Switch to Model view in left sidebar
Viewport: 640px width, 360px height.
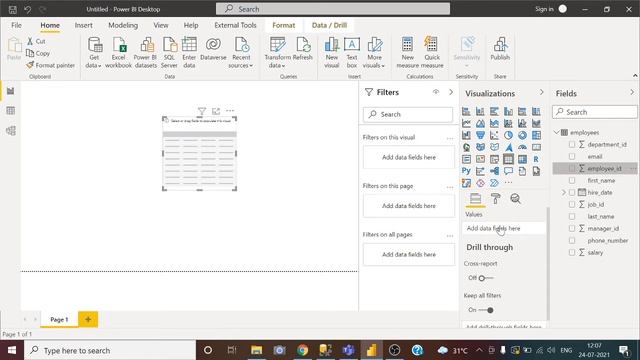(x=11, y=131)
